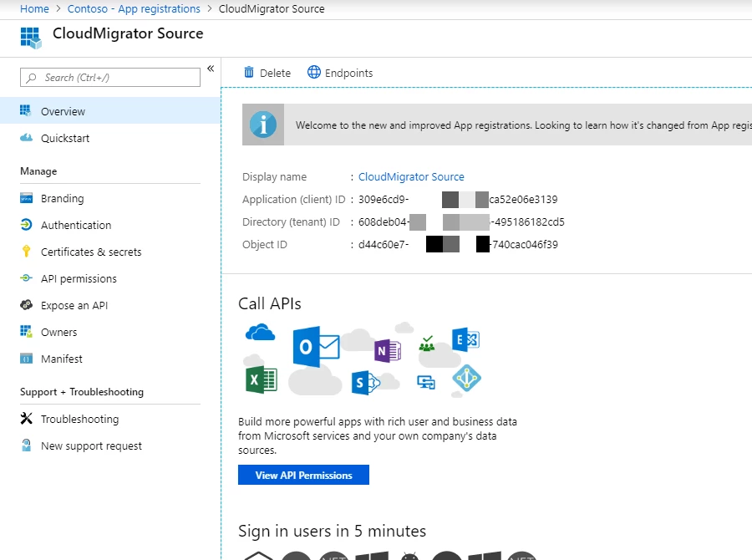Click the Troubleshooting wrench icon

[x=27, y=419]
